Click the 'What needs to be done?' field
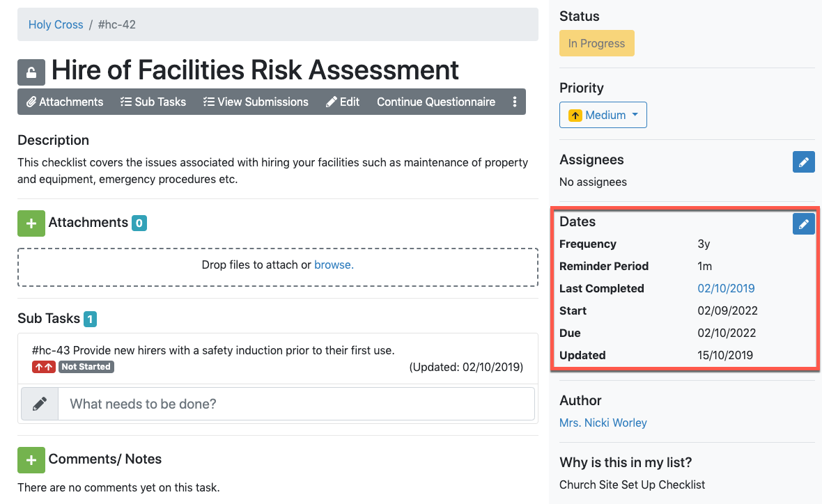822x504 pixels. click(x=296, y=404)
